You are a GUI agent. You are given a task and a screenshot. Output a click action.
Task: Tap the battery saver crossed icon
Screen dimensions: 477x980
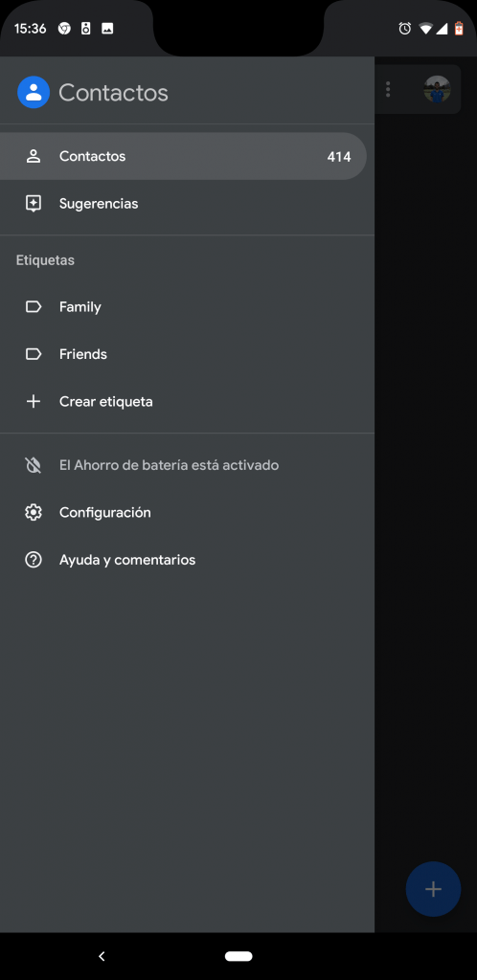pyautogui.click(x=34, y=465)
